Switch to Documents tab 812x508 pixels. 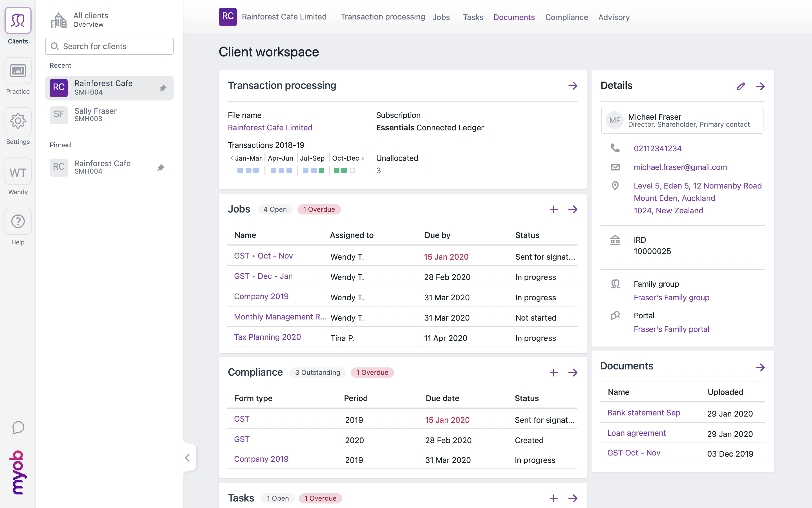pyautogui.click(x=514, y=17)
